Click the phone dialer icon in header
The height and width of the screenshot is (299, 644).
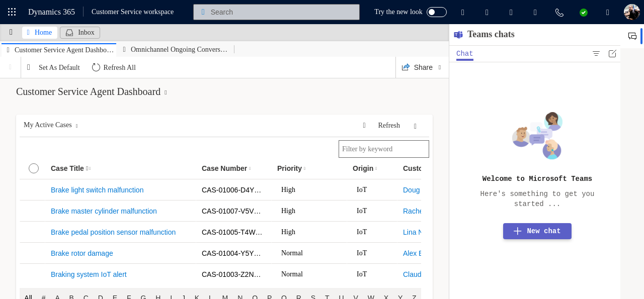coord(559,12)
